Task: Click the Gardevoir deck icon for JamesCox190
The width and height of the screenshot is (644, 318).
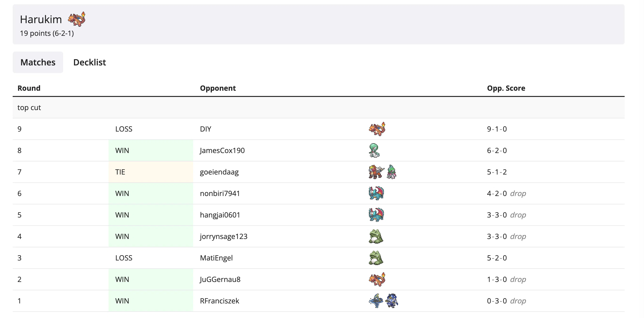Action: pos(374,150)
